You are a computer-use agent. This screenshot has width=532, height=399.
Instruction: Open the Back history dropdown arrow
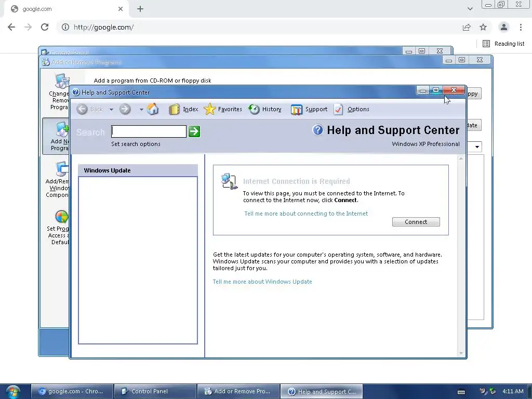tap(111, 110)
